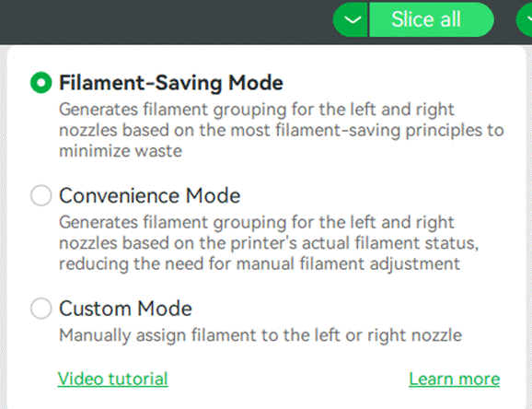The image size is (532, 409).
Task: Click the Filament-Saving Mode heading label
Action: click(x=171, y=83)
